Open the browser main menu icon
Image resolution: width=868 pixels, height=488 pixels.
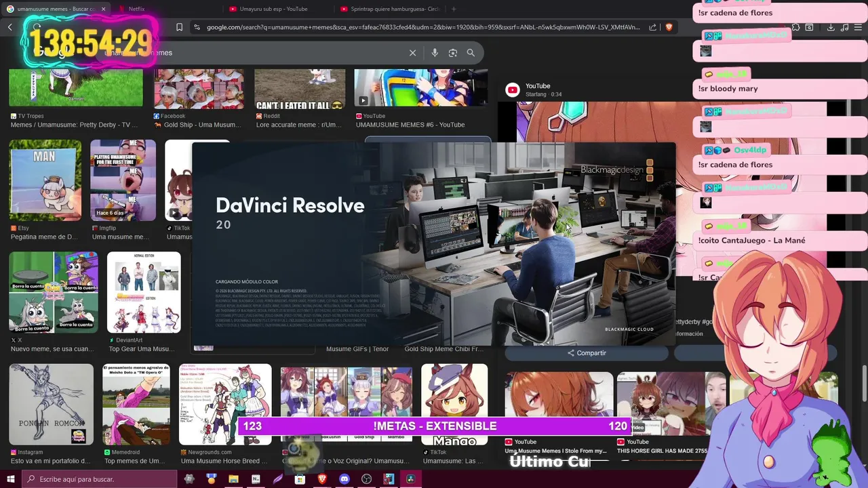(x=859, y=27)
